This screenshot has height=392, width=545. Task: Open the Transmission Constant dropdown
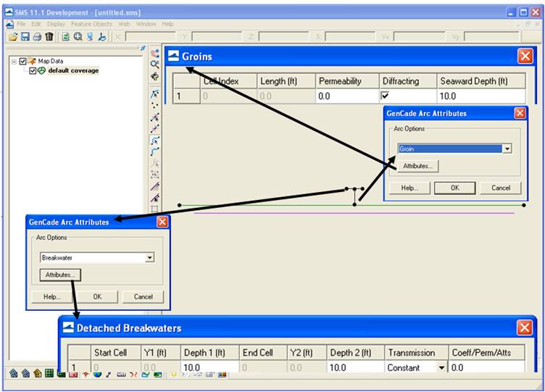coord(441,367)
